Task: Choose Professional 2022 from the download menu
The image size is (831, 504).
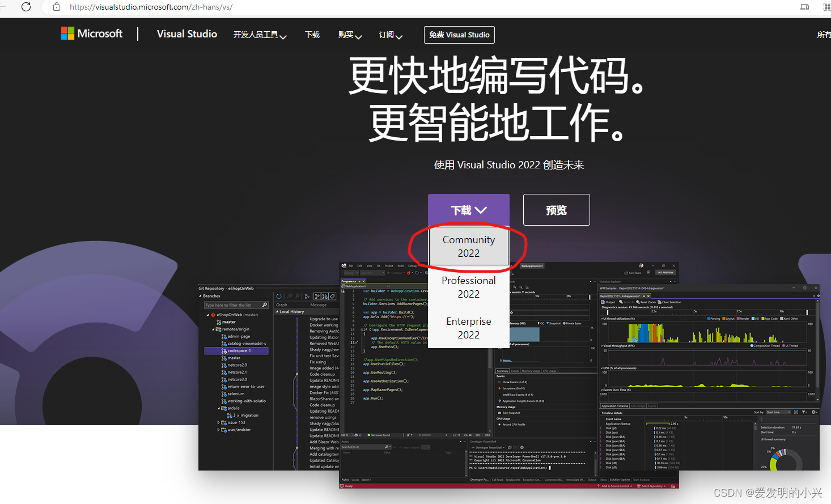Action: point(469,287)
